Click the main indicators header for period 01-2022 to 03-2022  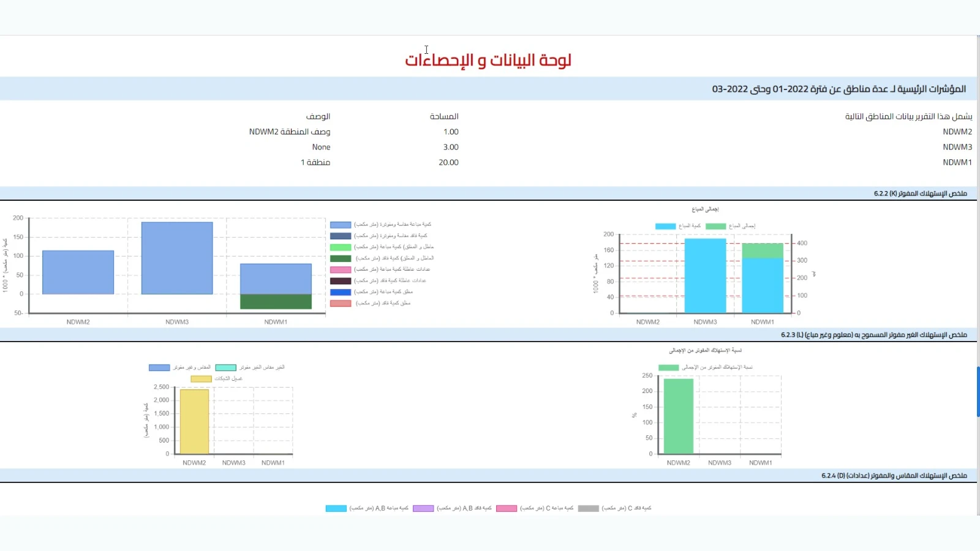tap(839, 89)
